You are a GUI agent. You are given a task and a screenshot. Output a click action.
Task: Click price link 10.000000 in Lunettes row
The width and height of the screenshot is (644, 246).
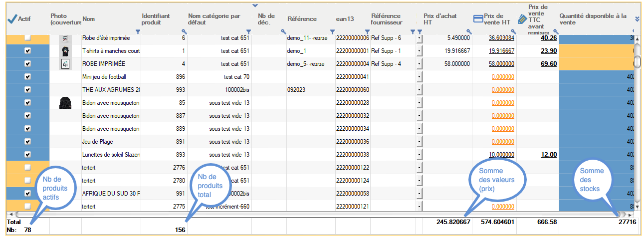501,155
